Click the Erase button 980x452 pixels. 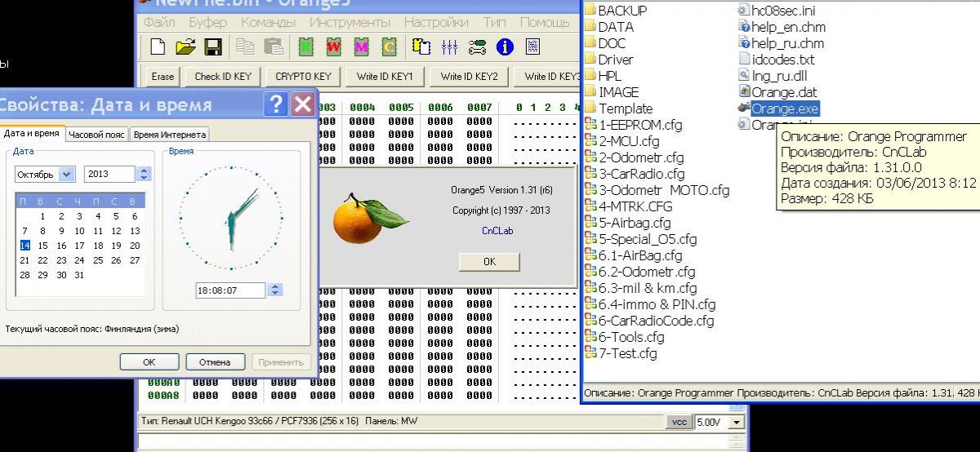163,77
